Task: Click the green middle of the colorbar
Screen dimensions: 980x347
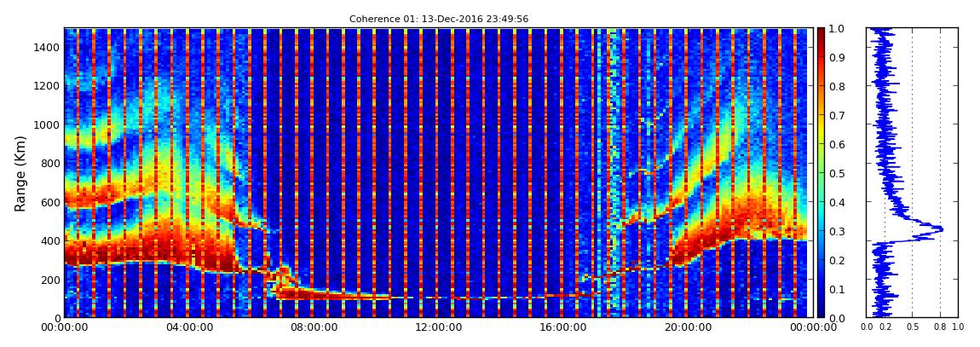Action: [821, 173]
